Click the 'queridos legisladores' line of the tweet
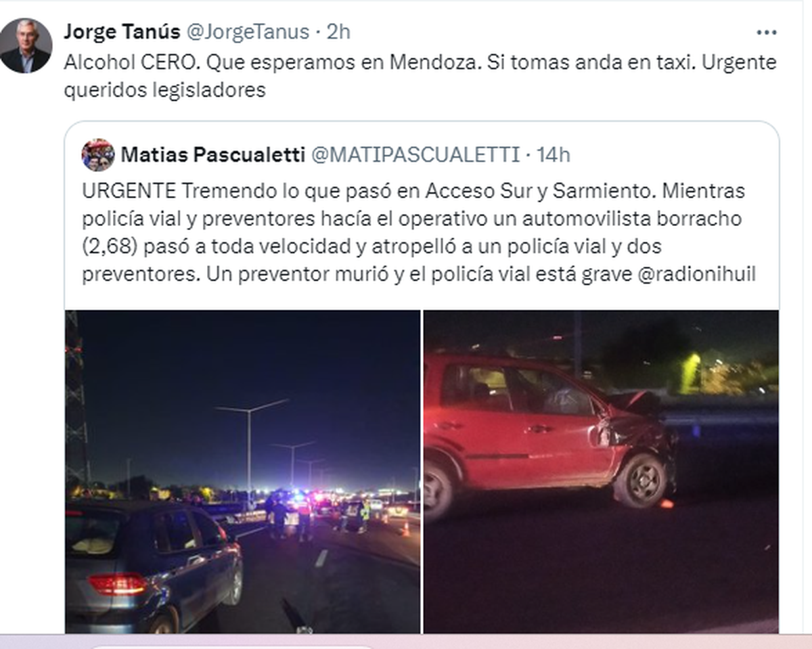 point(164,90)
